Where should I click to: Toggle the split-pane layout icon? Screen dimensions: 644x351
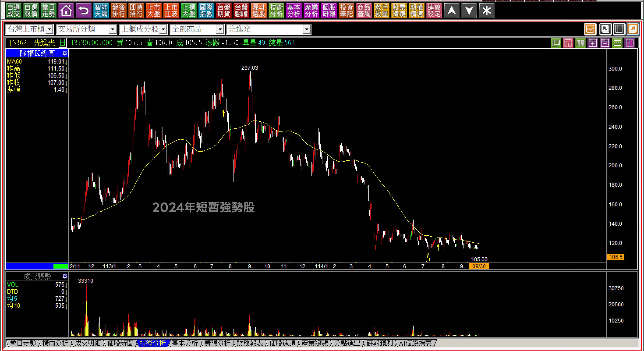[619, 29]
